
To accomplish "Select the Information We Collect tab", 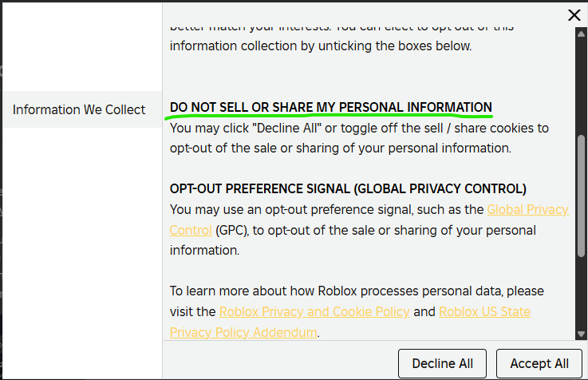I will pyautogui.click(x=79, y=110).
